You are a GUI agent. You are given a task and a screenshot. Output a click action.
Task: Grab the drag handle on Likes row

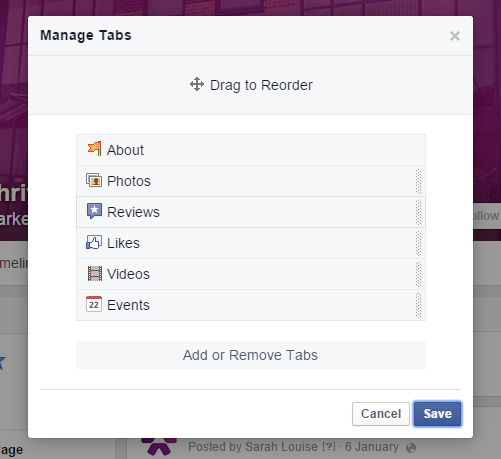point(419,243)
